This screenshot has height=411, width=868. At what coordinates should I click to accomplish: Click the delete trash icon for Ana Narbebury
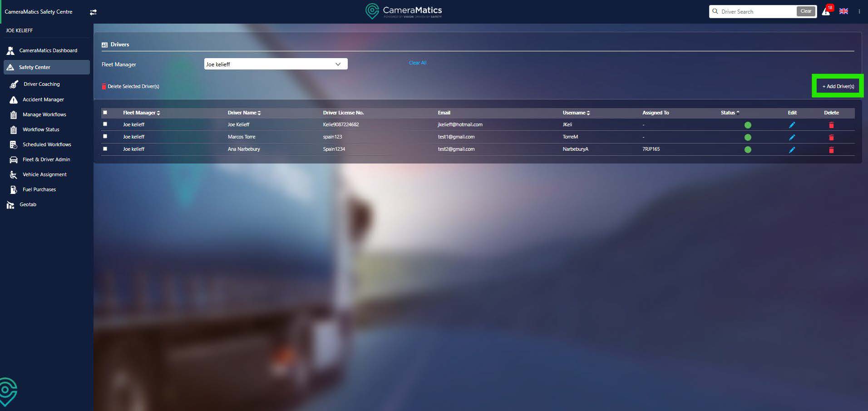(831, 150)
